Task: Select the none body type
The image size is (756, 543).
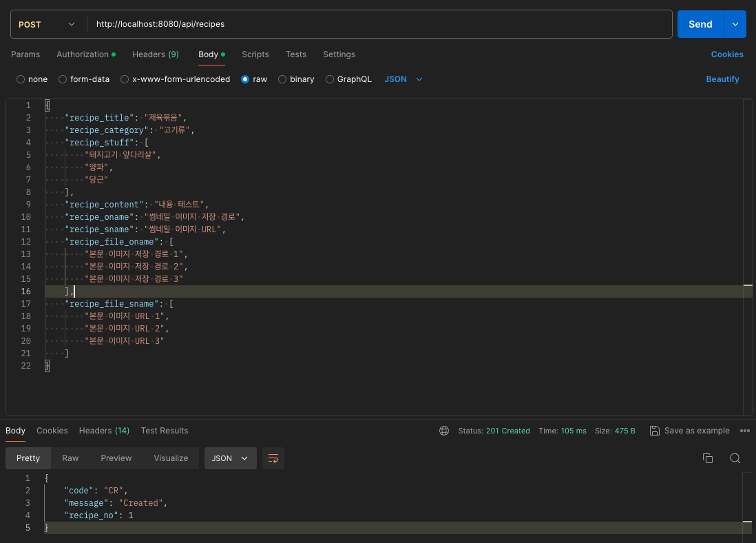Action: pos(21,79)
